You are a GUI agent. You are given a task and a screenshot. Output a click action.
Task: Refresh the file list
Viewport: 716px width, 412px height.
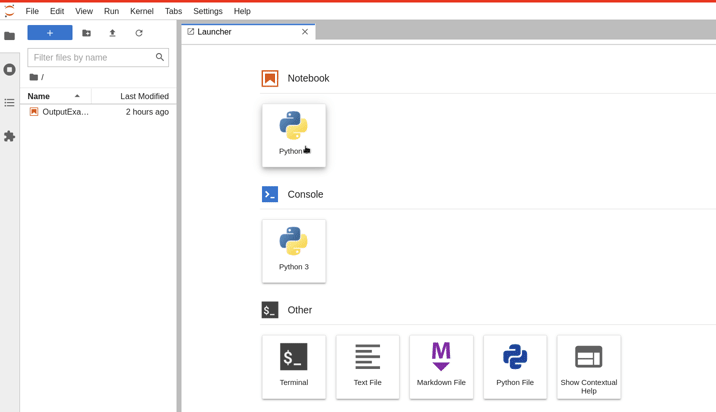tap(139, 33)
